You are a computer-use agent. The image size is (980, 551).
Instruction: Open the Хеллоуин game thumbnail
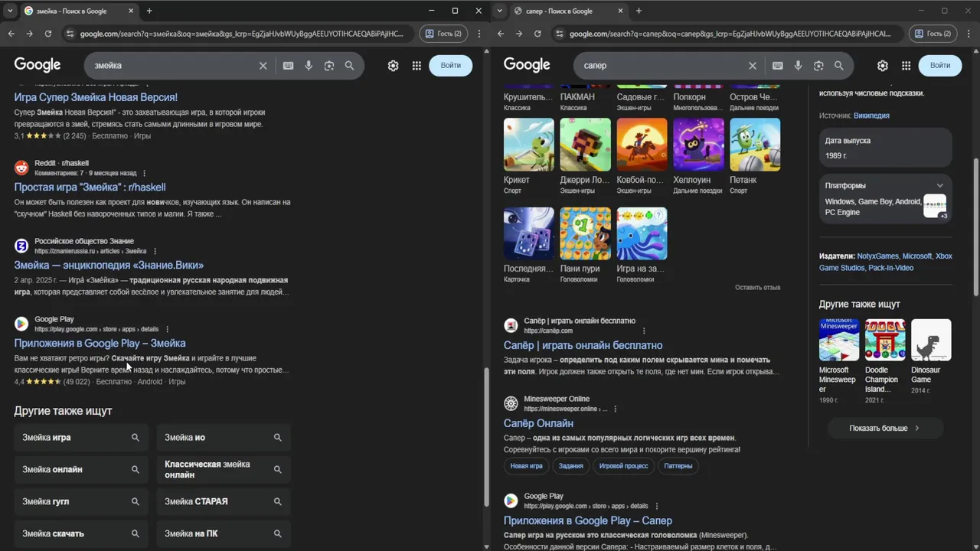coord(698,145)
